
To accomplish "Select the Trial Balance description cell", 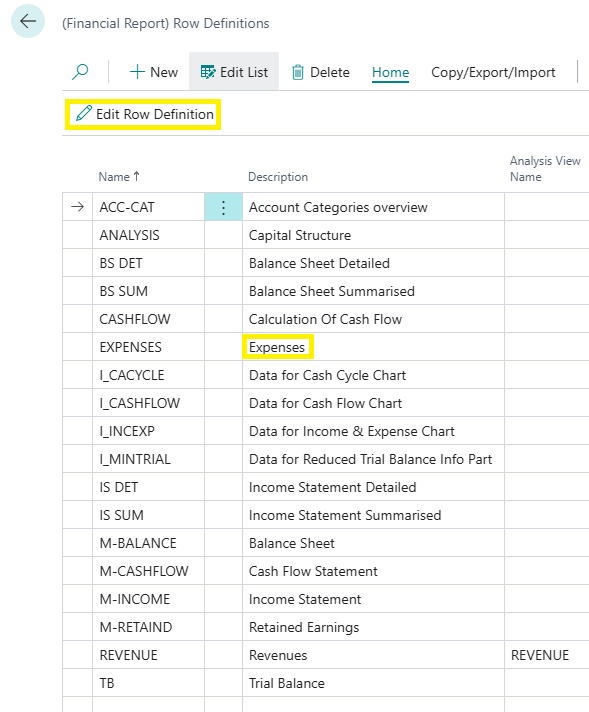I will point(373,683).
